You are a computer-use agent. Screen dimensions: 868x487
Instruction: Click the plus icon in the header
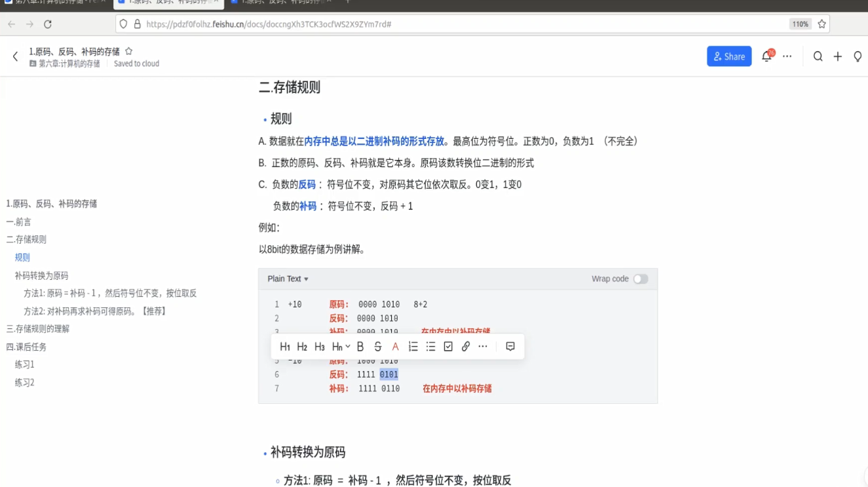[x=838, y=56]
